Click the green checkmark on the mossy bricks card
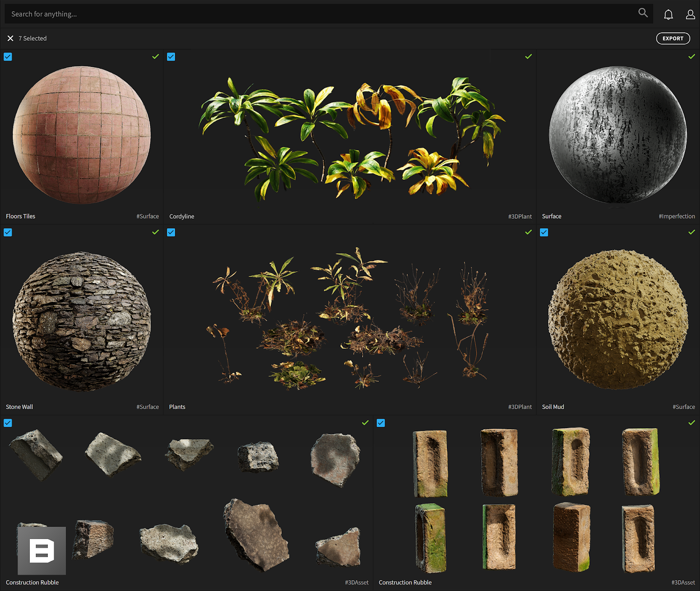 [x=692, y=423]
